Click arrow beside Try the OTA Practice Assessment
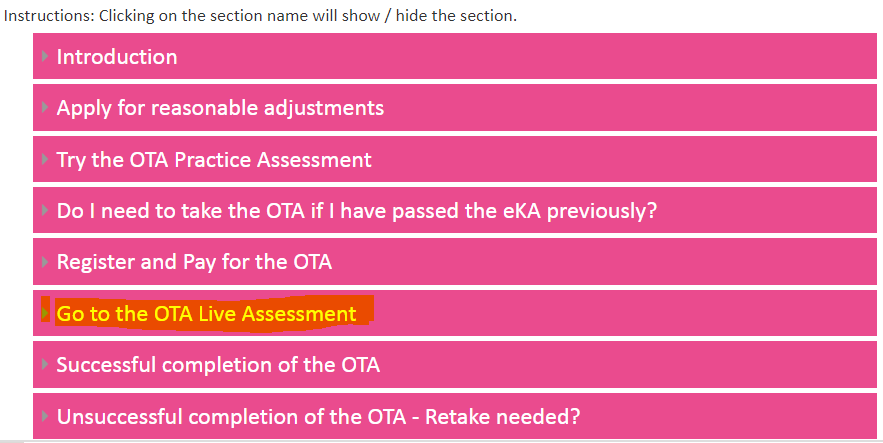The height and width of the screenshot is (443, 883). pyautogui.click(x=45, y=160)
